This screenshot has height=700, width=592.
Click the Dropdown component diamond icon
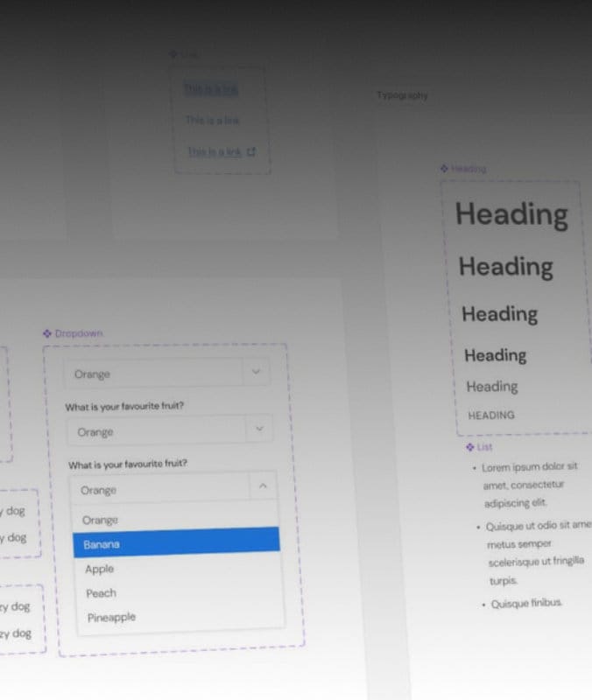point(47,333)
